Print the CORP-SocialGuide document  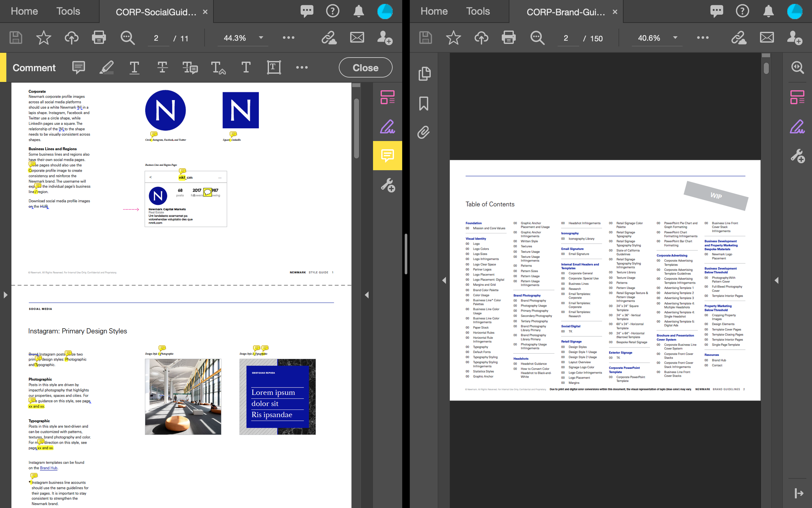click(x=99, y=38)
